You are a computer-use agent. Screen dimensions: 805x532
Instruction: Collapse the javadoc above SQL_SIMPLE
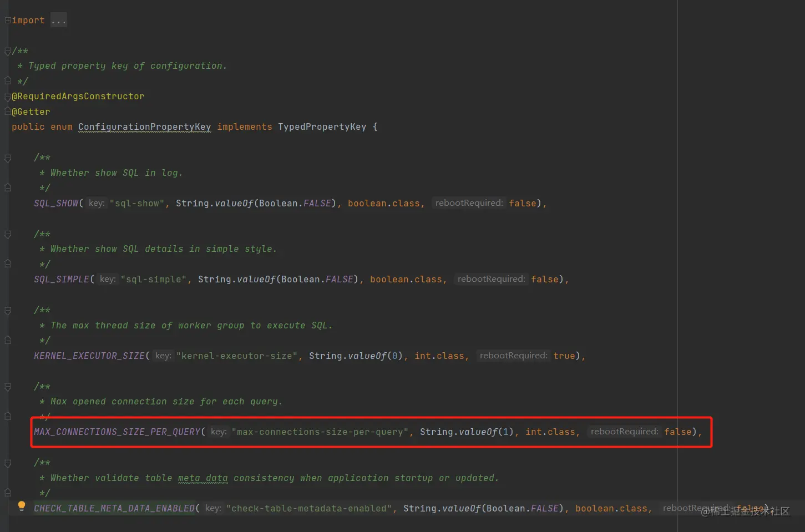tap(8, 235)
